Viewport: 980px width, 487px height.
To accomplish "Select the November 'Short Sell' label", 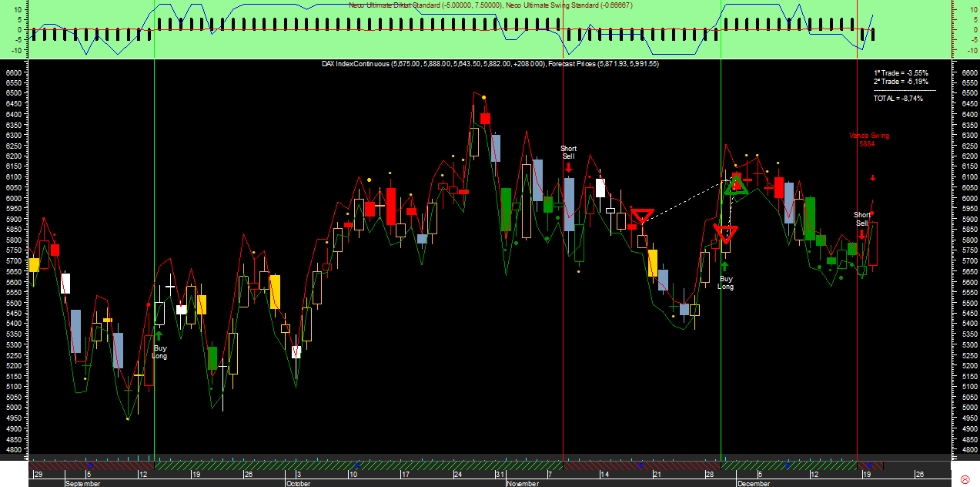I will [x=568, y=153].
